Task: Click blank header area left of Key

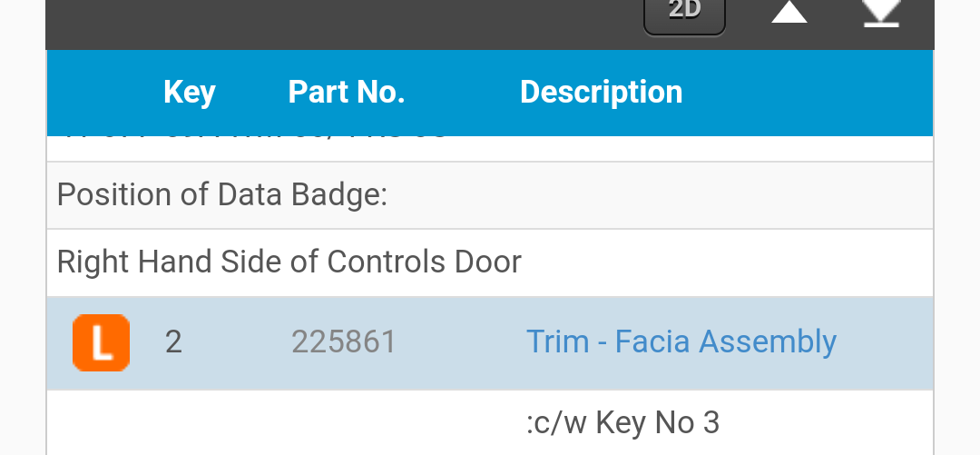Action: pyautogui.click(x=100, y=92)
